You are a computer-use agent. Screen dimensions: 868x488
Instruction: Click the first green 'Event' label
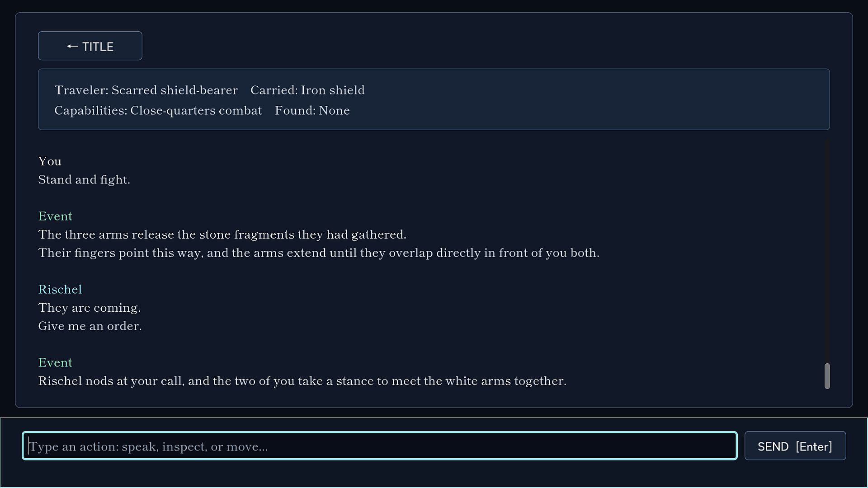[55, 216]
